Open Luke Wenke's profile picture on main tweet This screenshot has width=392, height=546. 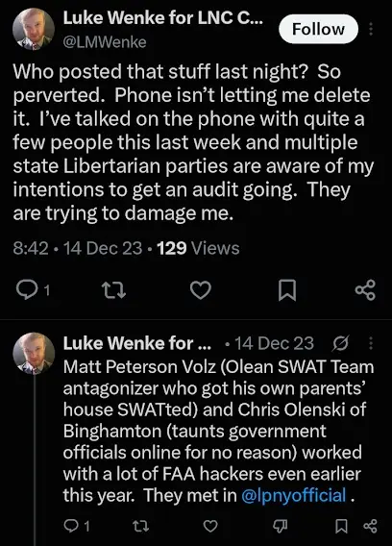click(34, 29)
